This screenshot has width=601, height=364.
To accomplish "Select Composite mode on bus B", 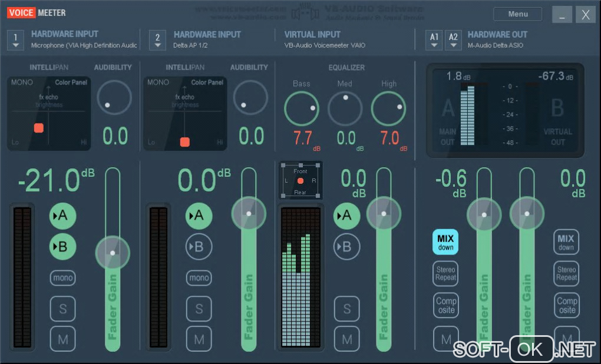I will click(x=566, y=305).
